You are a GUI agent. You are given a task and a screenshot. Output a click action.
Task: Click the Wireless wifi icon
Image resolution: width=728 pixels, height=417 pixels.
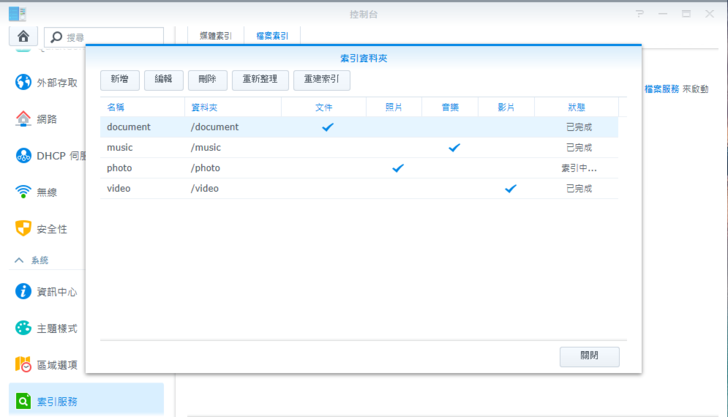click(x=23, y=191)
